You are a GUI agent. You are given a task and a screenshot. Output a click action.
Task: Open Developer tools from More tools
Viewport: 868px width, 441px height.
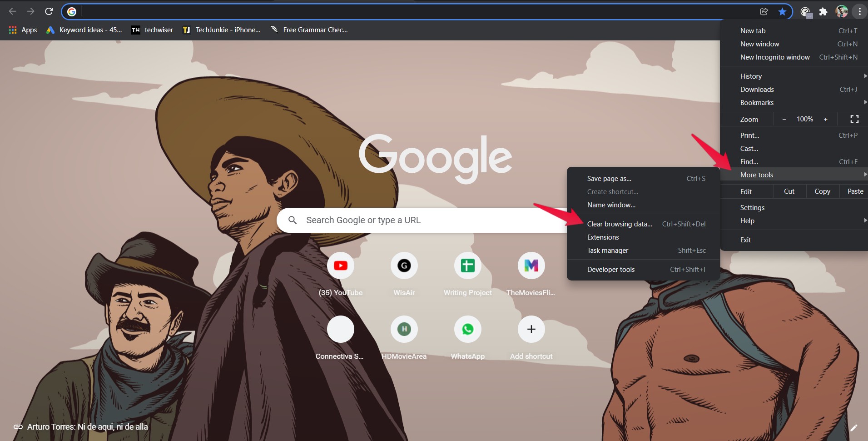[x=643, y=270]
